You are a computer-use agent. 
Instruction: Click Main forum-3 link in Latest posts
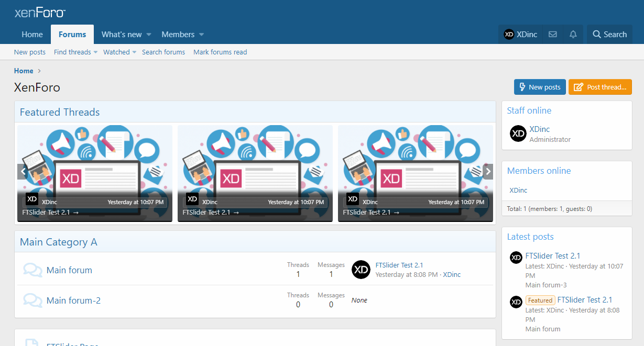click(x=546, y=285)
